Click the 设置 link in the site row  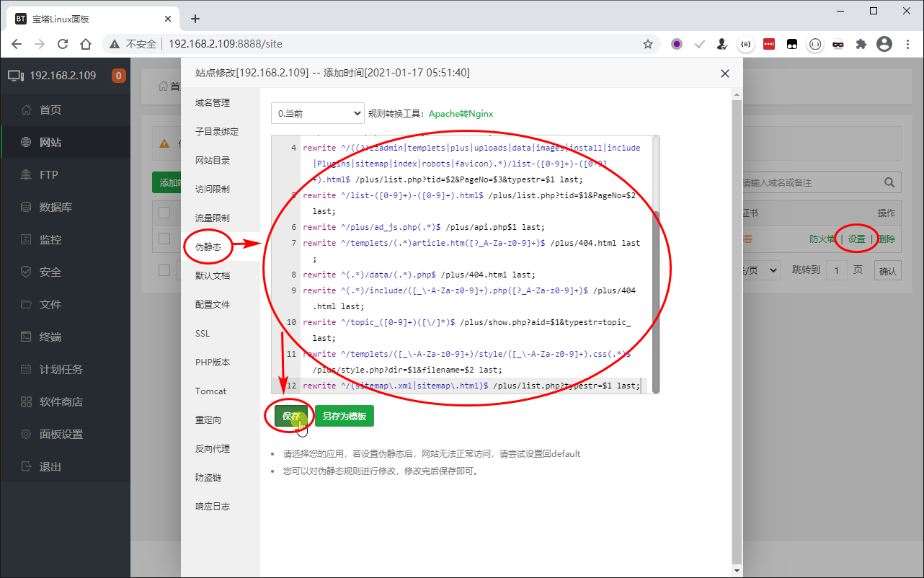[856, 239]
